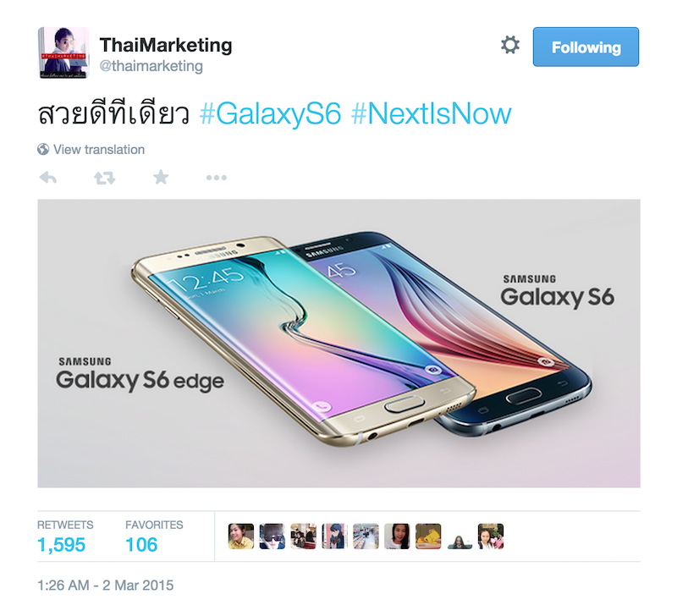Click the reply arrow icon
This screenshot has width=677, height=616.
click(48, 178)
